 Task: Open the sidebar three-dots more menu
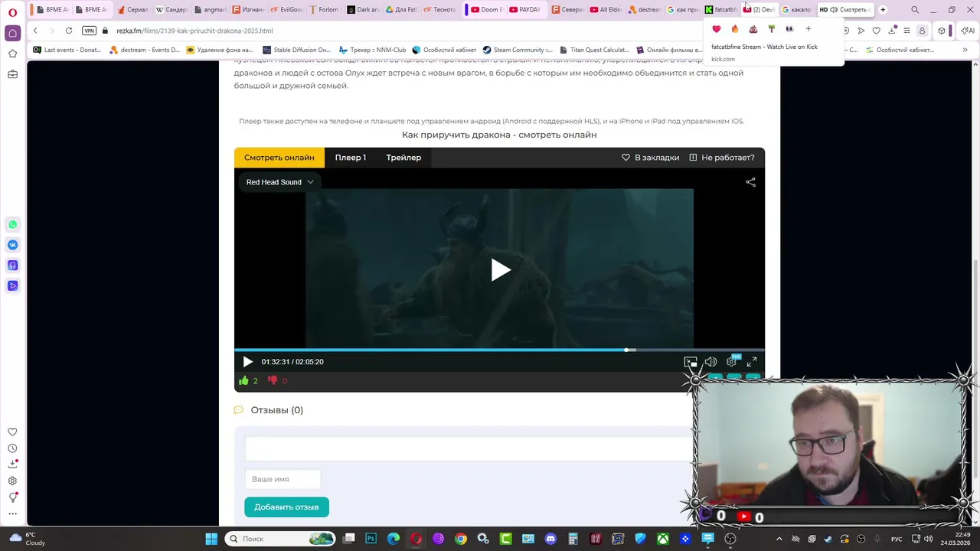pyautogui.click(x=12, y=514)
